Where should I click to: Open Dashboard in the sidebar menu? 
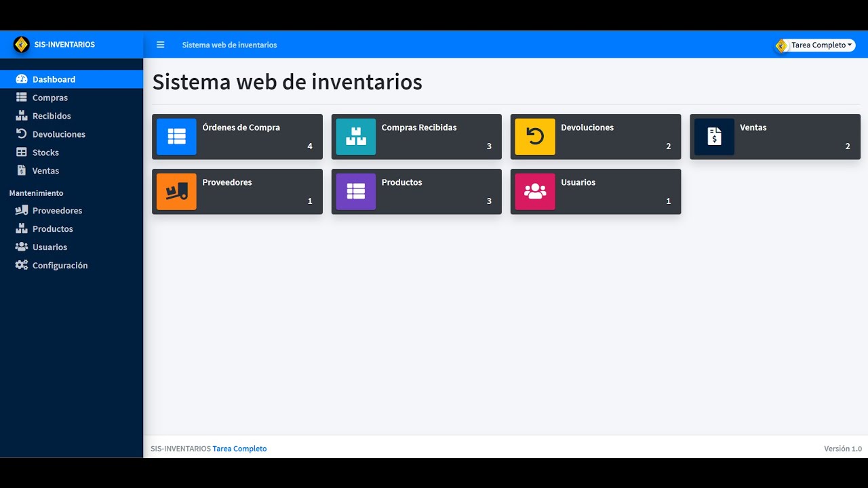coord(71,79)
